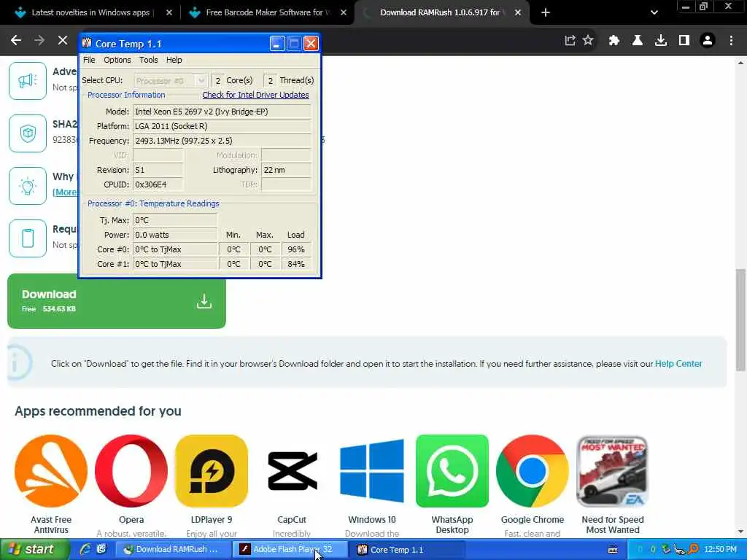Close the Free Barcode Maker tab
This screenshot has width=747, height=560.
[344, 13]
